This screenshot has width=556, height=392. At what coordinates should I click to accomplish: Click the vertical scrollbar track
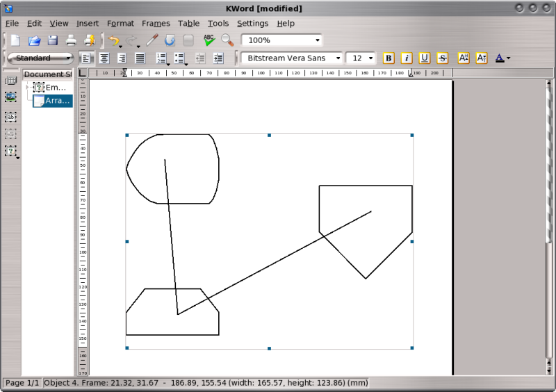click(549, 222)
